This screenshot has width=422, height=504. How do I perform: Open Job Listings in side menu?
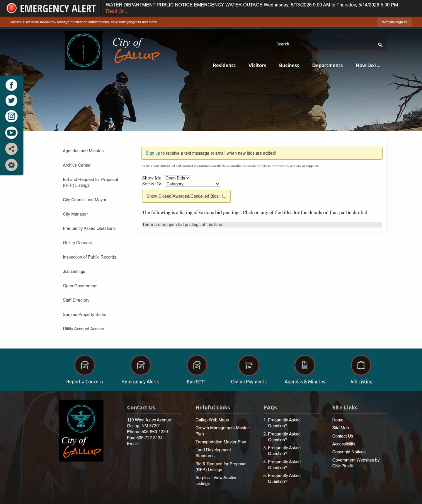74,271
